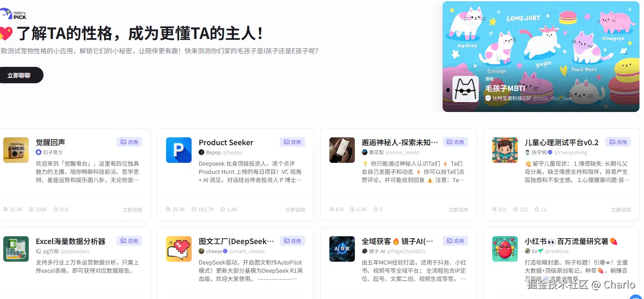Image resolution: width=644 pixels, height=299 pixels.
Task: Click author 陈宇明 avatar icon
Action: (x=528, y=152)
